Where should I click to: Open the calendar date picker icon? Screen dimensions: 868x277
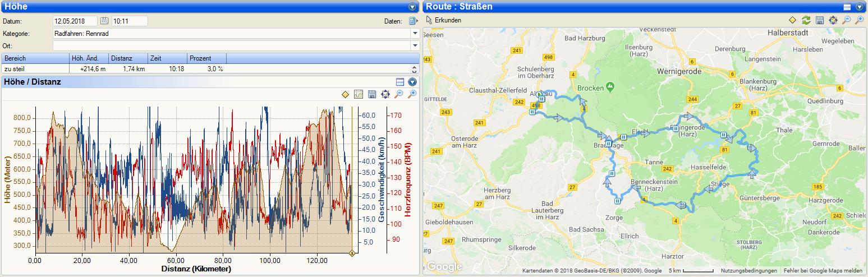tap(104, 21)
